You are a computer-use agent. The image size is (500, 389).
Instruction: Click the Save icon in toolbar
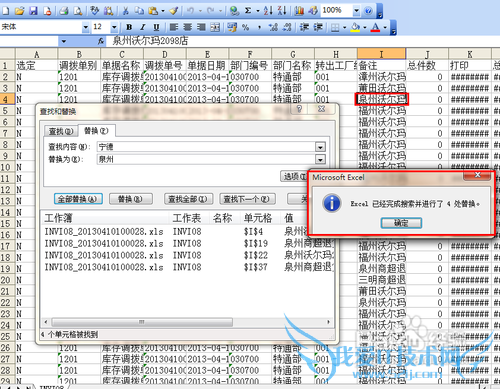pyautogui.click(x=33, y=11)
